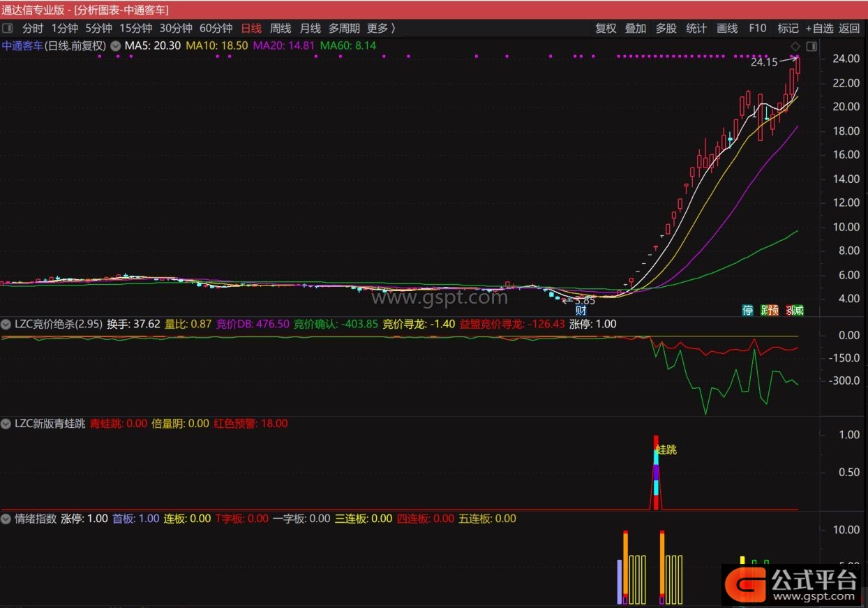The width and height of the screenshot is (868, 608).
Task: Select the 60分钟 period
Action: pyautogui.click(x=216, y=29)
